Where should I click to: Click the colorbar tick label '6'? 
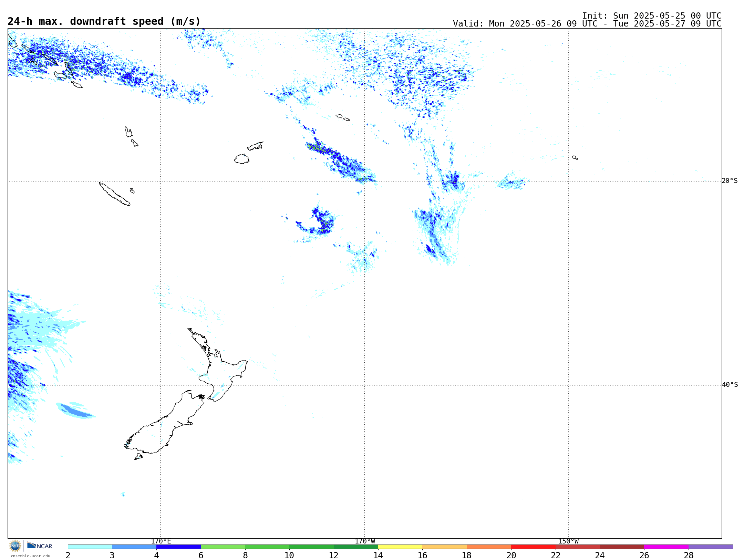point(201,555)
